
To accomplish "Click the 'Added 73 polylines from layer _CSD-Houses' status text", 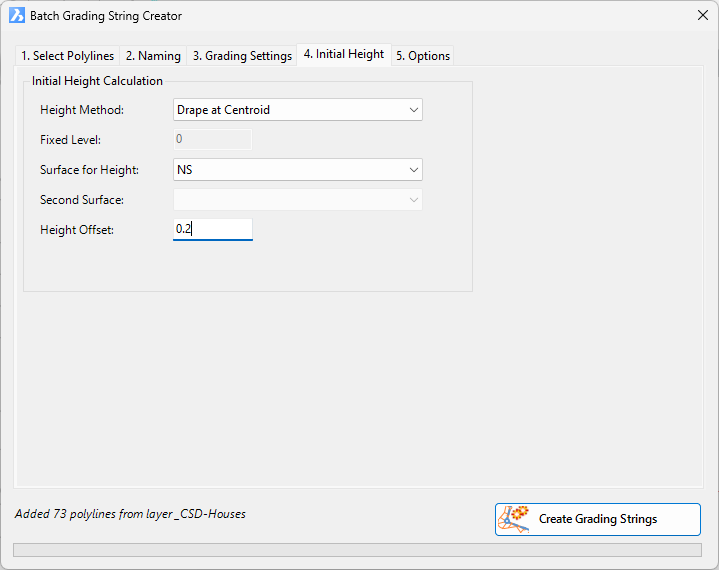I will click(130, 514).
